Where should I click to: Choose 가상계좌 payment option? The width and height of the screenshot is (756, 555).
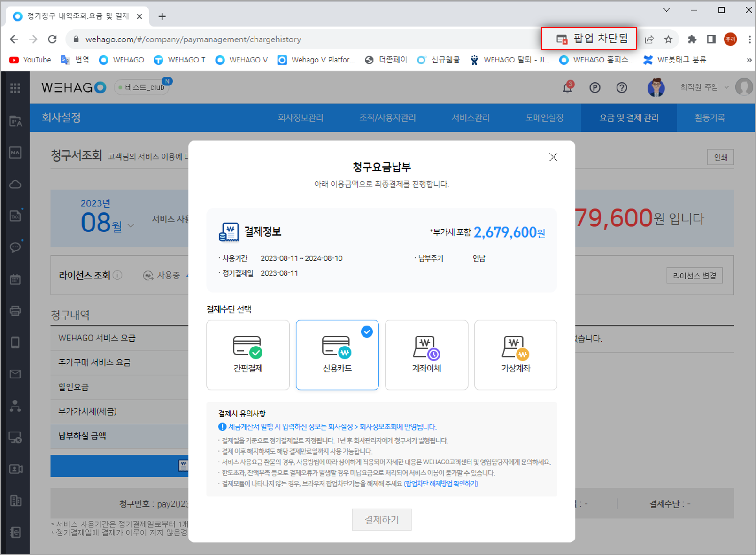coord(516,355)
